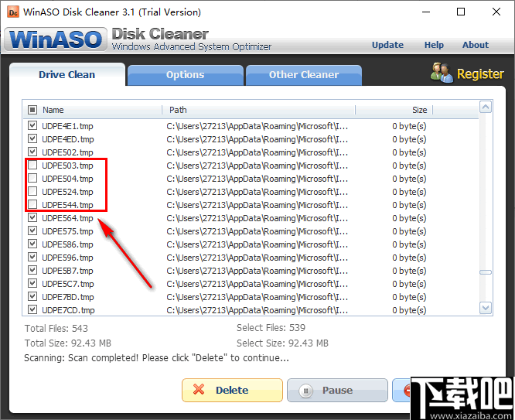Select the UDPE7CD.tmp file name
The image size is (515, 420).
pyautogui.click(x=68, y=310)
